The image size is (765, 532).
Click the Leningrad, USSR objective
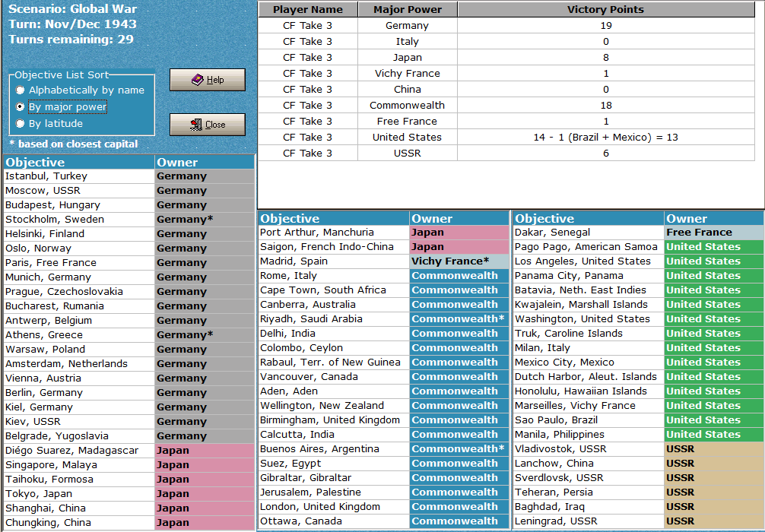pyautogui.click(x=589, y=521)
